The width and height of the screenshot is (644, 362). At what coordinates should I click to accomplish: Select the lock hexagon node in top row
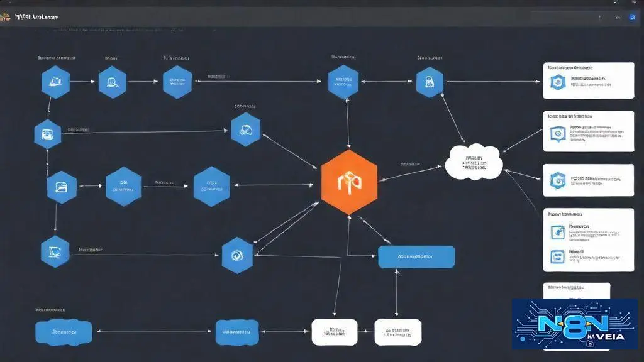coord(430,82)
